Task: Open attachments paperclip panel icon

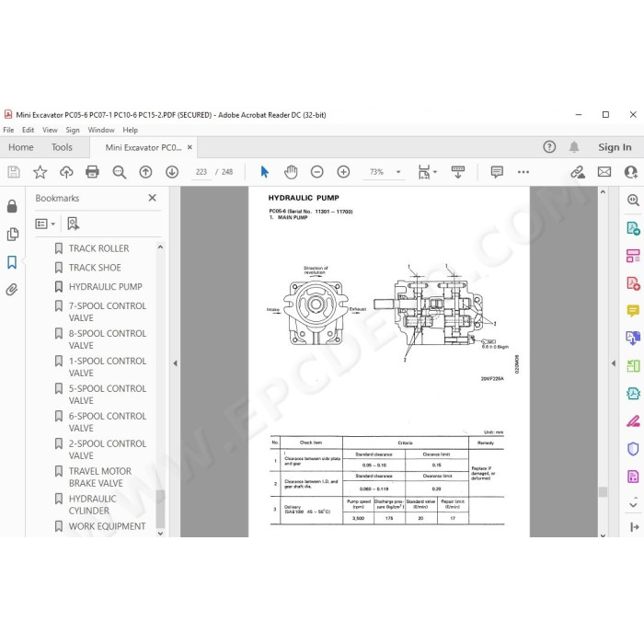Action: [12, 290]
